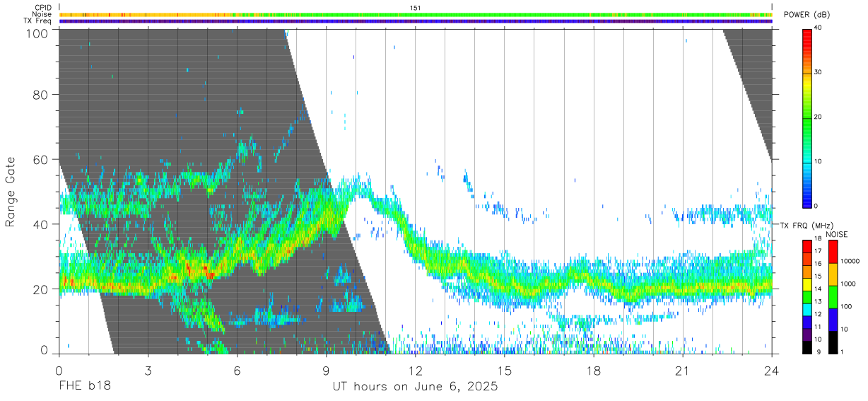Click the UT hours on June 6, 2025 title
This screenshot has height=401, width=868.
click(415, 387)
